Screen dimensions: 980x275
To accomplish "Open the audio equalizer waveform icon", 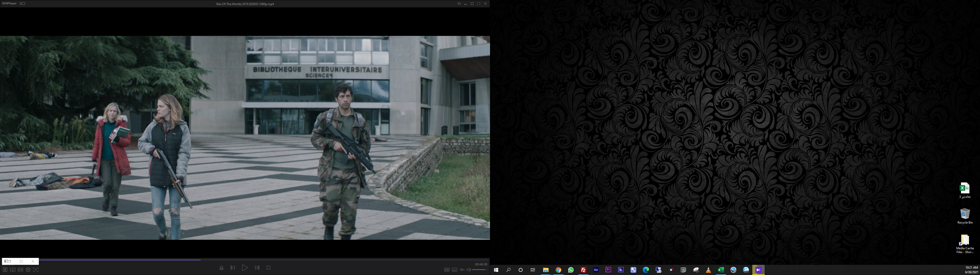I will tap(462, 270).
